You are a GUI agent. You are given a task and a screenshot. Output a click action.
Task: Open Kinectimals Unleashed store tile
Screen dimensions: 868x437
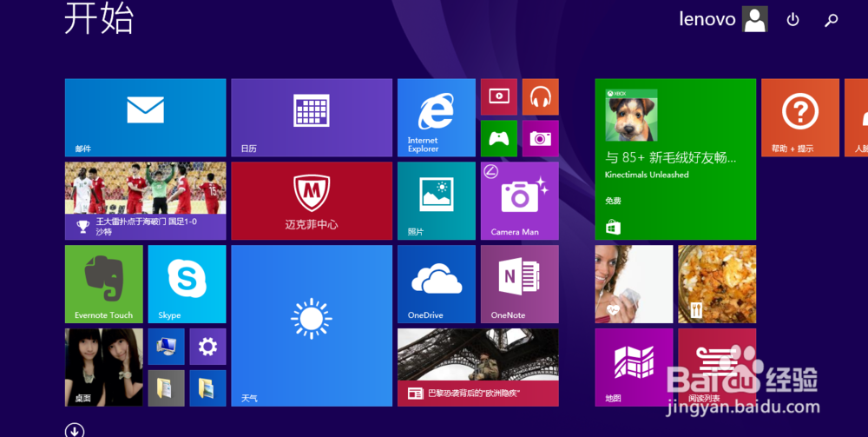click(675, 159)
